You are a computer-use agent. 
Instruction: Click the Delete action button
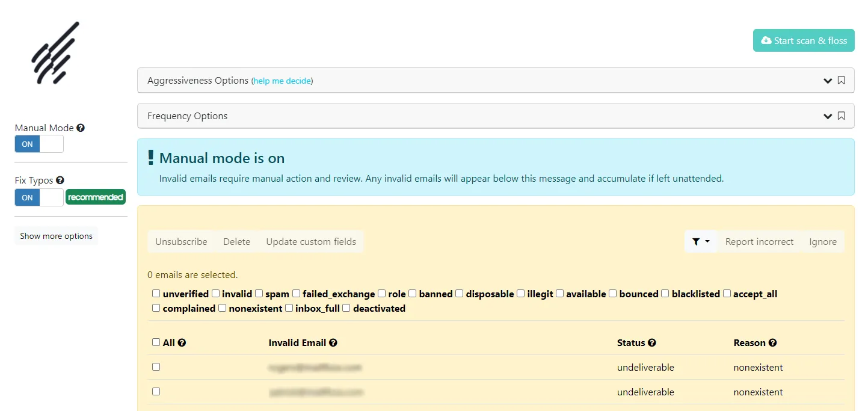[x=236, y=241]
